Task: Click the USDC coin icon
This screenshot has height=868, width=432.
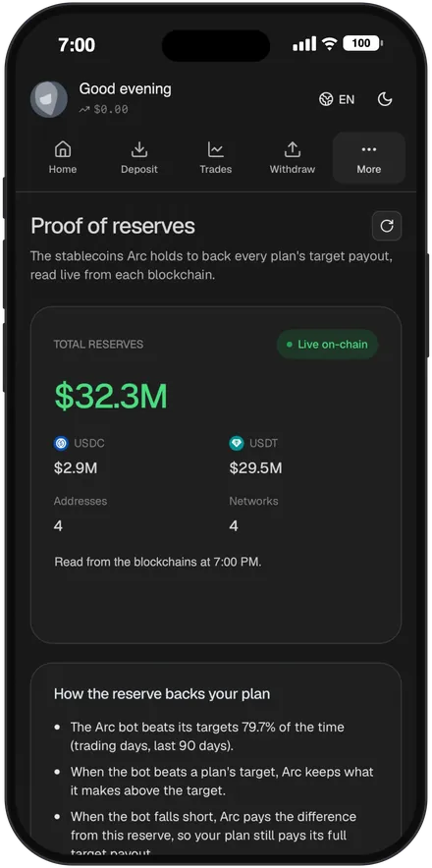Action: tap(61, 443)
